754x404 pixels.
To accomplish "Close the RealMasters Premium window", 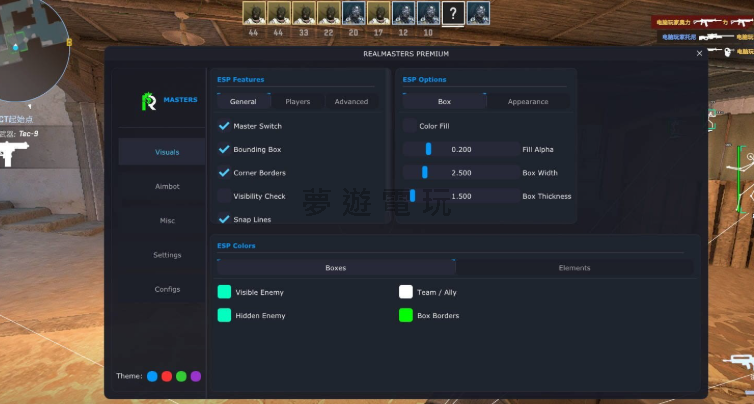I will click(x=699, y=54).
